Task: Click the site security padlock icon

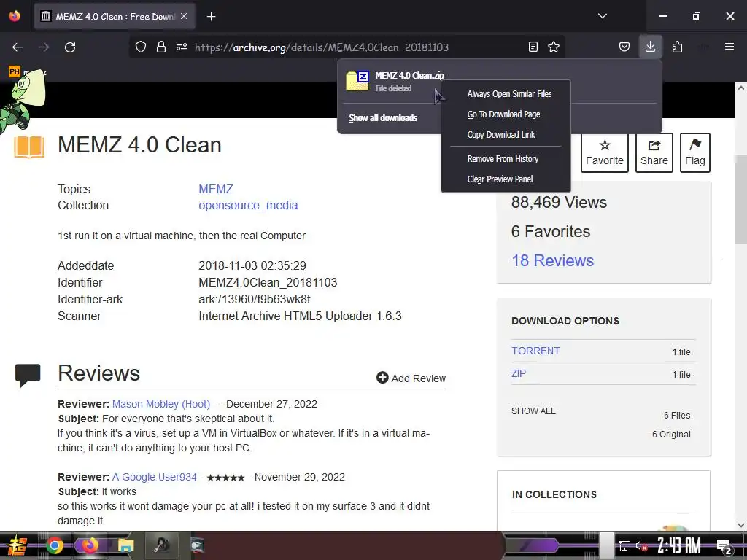Action: (161, 47)
